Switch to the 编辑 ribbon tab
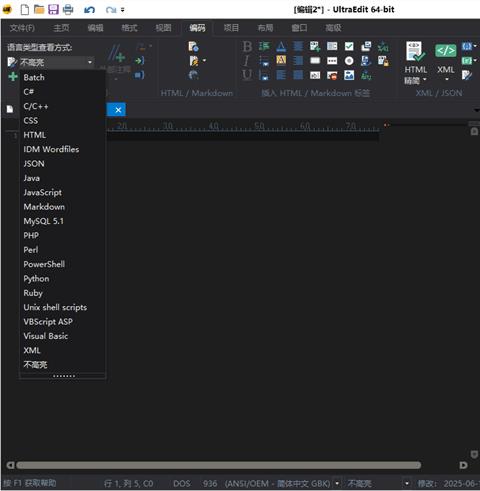 (x=95, y=28)
